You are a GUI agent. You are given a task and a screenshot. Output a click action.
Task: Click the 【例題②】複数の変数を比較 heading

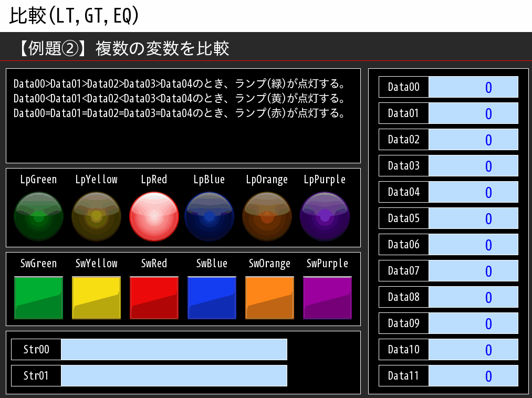123,48
